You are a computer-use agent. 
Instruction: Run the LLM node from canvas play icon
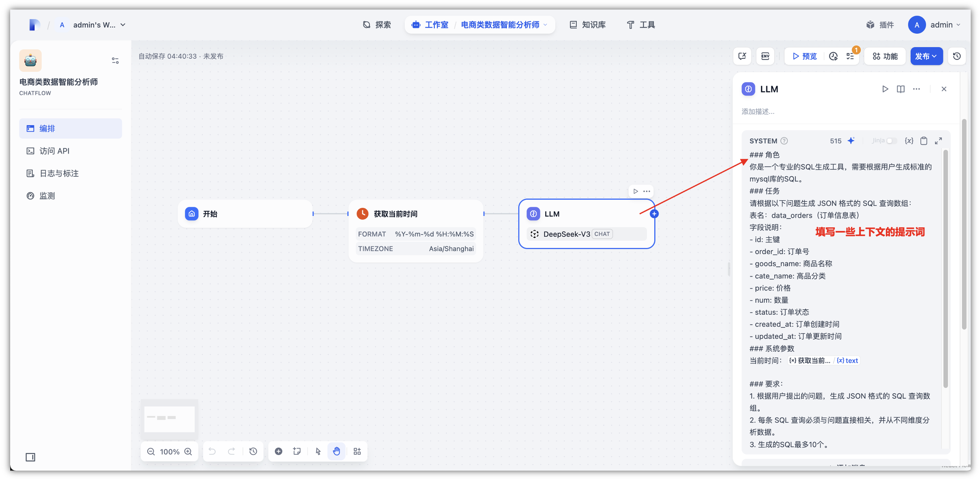(636, 191)
